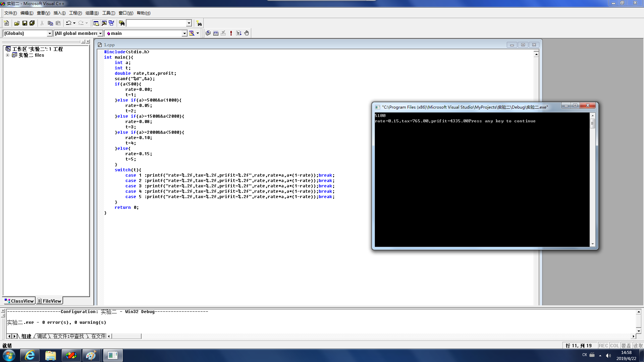
Task: Select the 调试 debug output tab
Action: (x=42, y=336)
